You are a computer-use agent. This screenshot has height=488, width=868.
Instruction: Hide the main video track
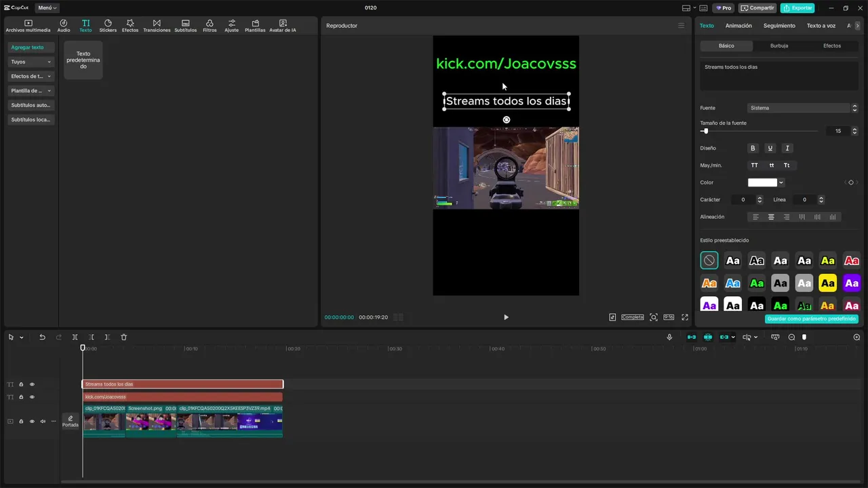coord(32,422)
